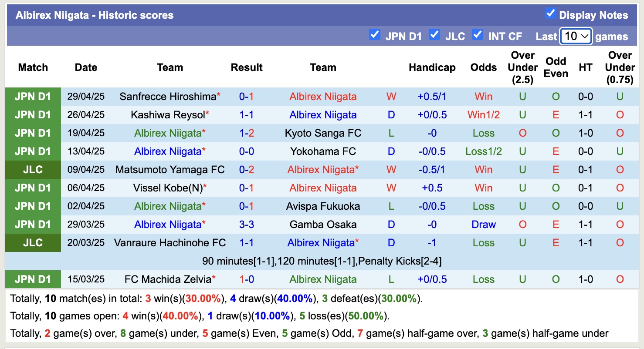The height and width of the screenshot is (349, 644).
Task: Select the 3-3 result versus Gamba Osaka
Action: coord(247,225)
